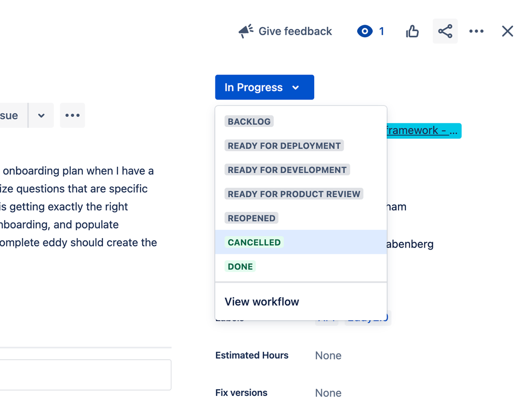The width and height of the screenshot is (524, 420).
Task: Select the Backlog status
Action: coord(249,122)
